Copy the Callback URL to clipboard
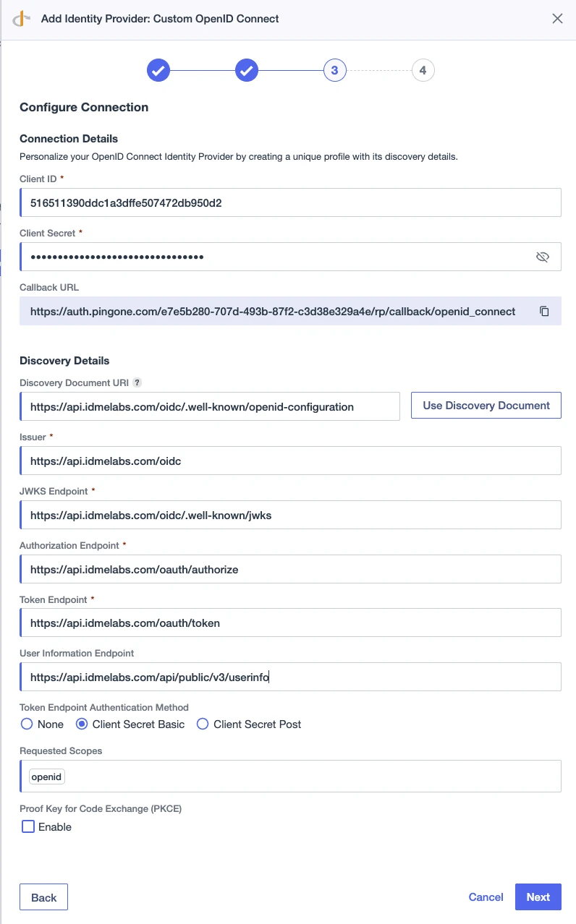This screenshot has width=576, height=924. (544, 311)
